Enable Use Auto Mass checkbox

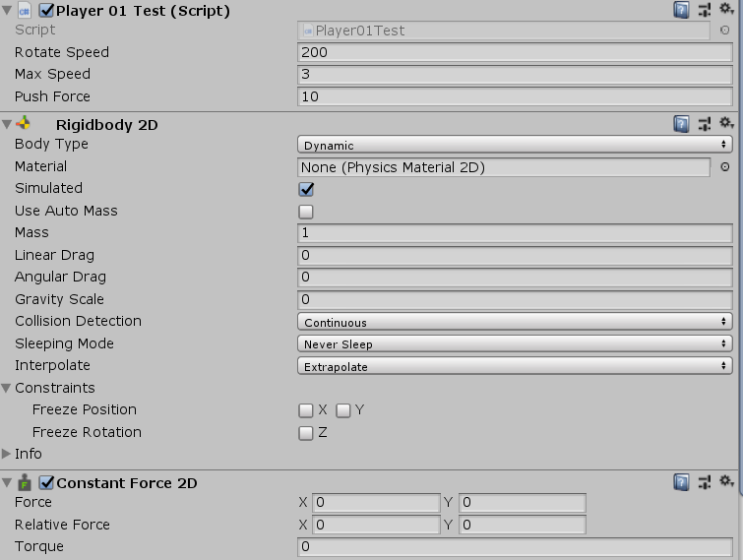(x=306, y=212)
